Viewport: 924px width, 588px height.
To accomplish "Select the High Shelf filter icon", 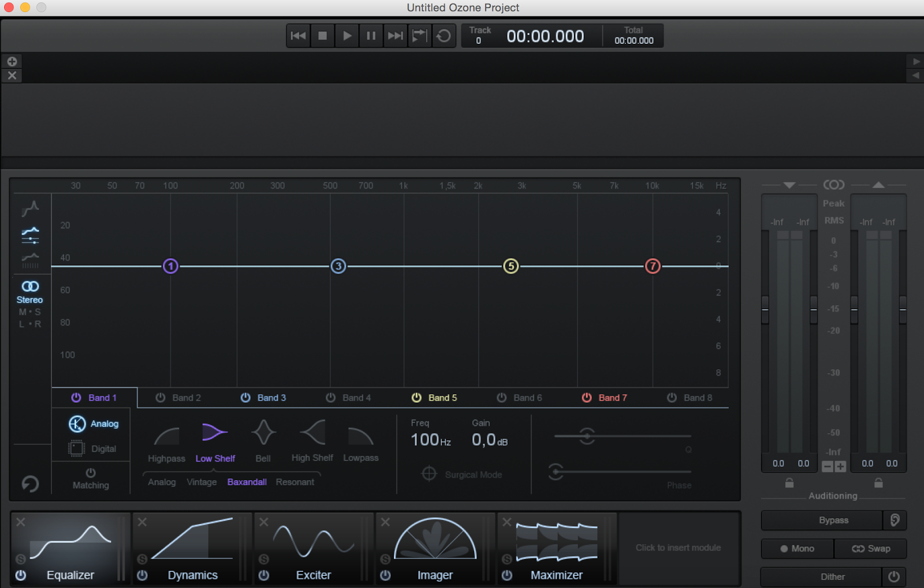I will 312,432.
